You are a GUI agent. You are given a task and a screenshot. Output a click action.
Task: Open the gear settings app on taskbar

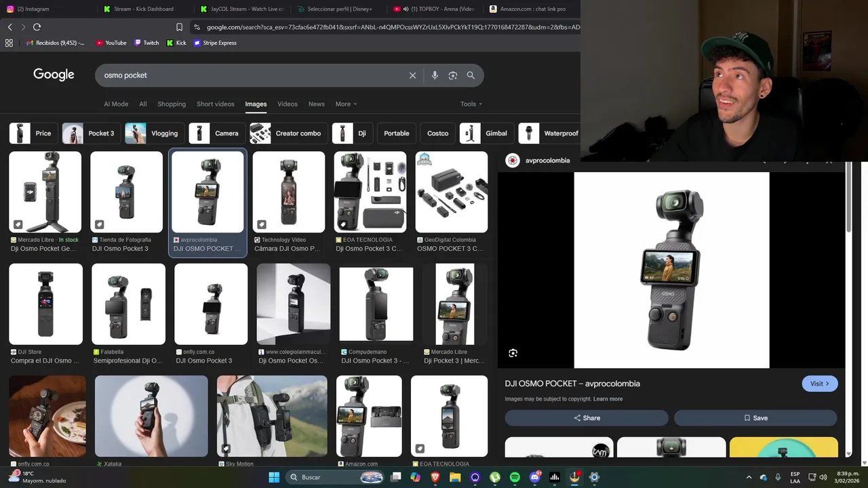pyautogui.click(x=594, y=477)
